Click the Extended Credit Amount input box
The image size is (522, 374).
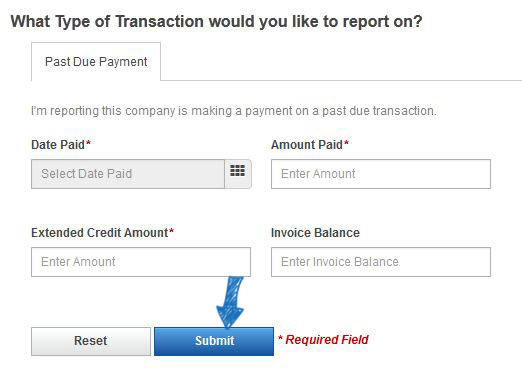pyautogui.click(x=141, y=262)
